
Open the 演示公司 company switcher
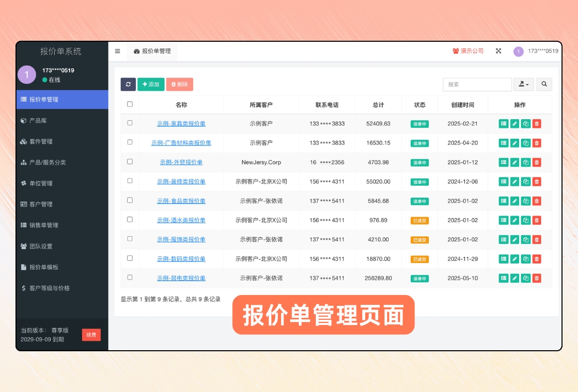(x=468, y=51)
